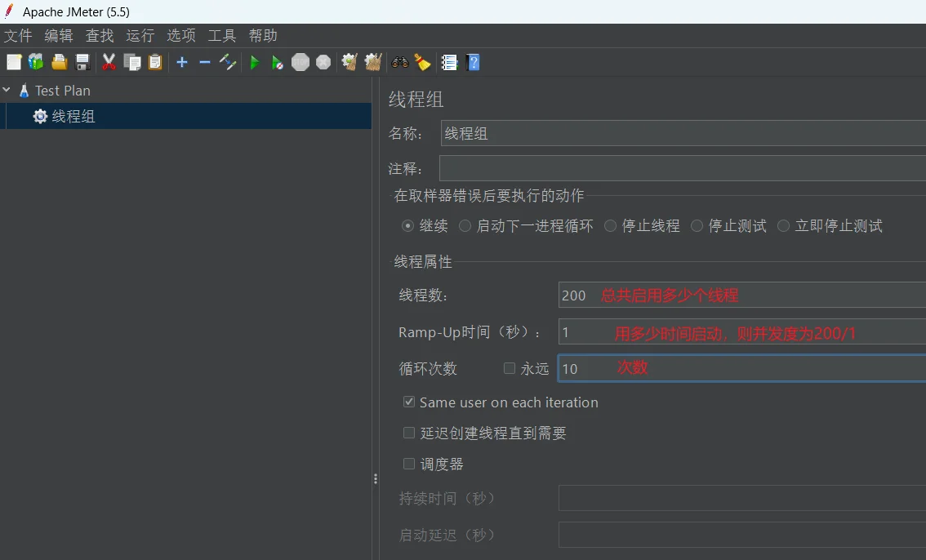Open the 工具 menu
This screenshot has height=560, width=926.
click(x=222, y=35)
